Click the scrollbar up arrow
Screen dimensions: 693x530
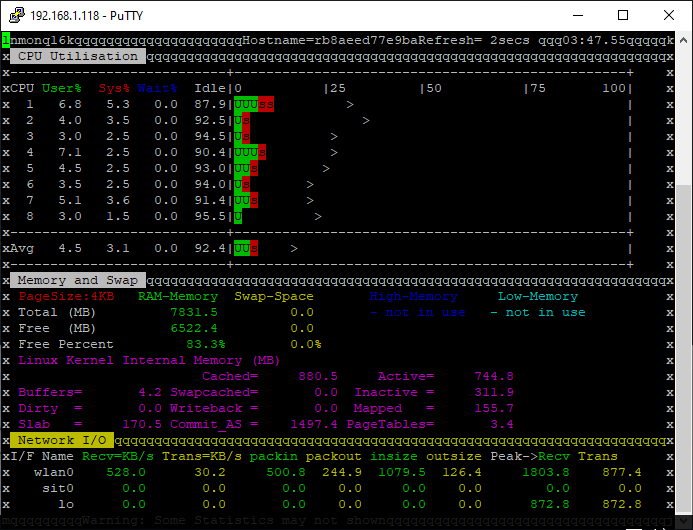(683, 40)
